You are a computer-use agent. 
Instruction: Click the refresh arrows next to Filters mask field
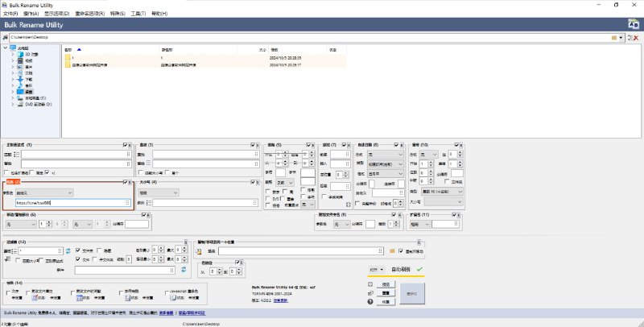pos(68,250)
